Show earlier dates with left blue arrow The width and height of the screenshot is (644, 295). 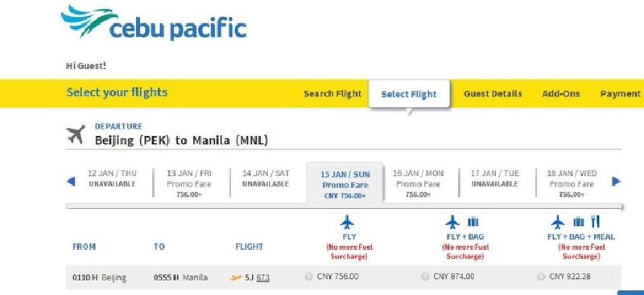pyautogui.click(x=71, y=182)
